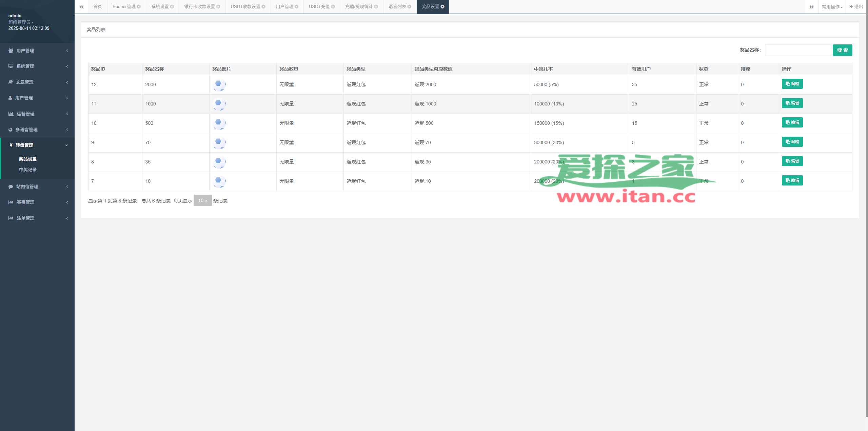Close the 银行卡收款设置 tab x icon

(218, 7)
